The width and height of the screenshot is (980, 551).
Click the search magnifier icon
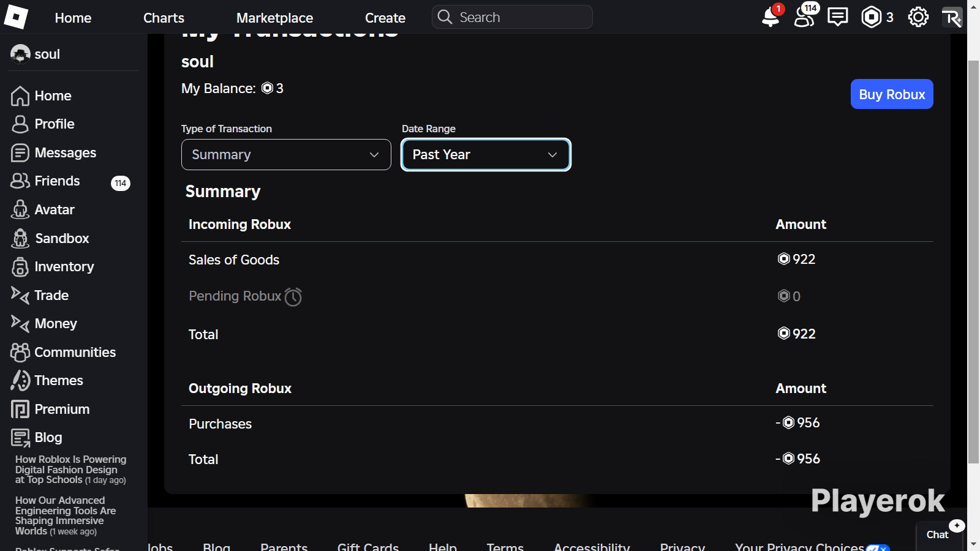pyautogui.click(x=445, y=17)
